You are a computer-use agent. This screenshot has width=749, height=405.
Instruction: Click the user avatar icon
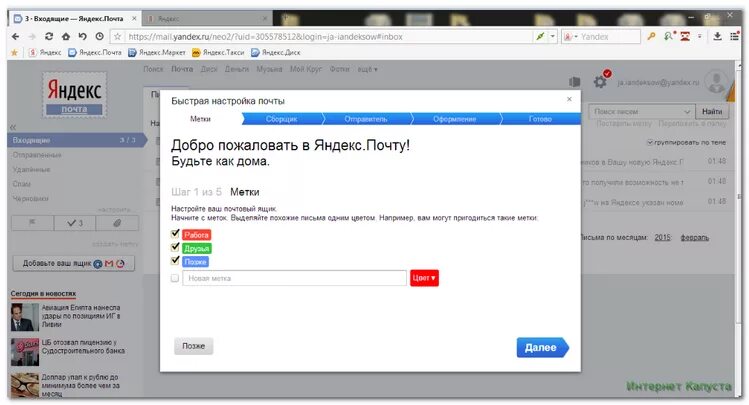[x=717, y=82]
